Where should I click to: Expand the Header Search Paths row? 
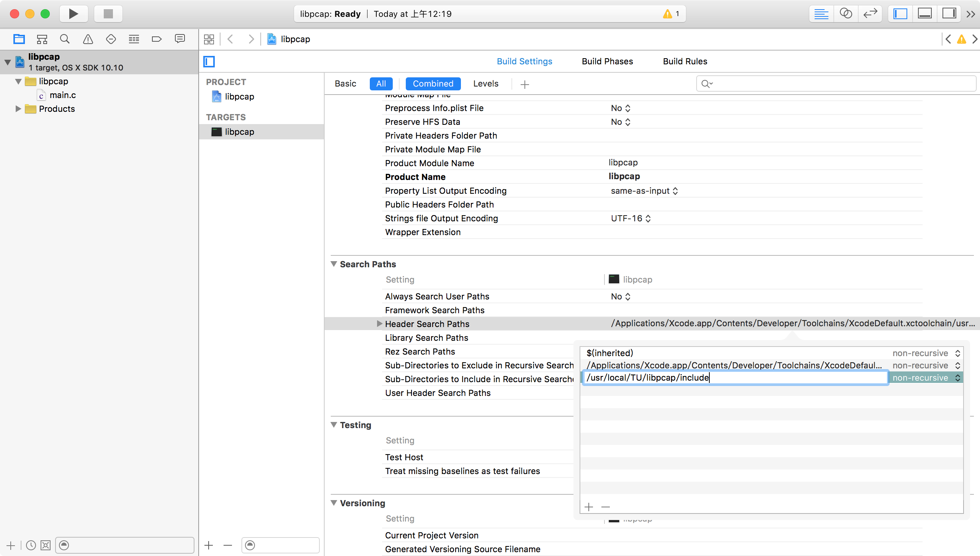[x=379, y=324]
